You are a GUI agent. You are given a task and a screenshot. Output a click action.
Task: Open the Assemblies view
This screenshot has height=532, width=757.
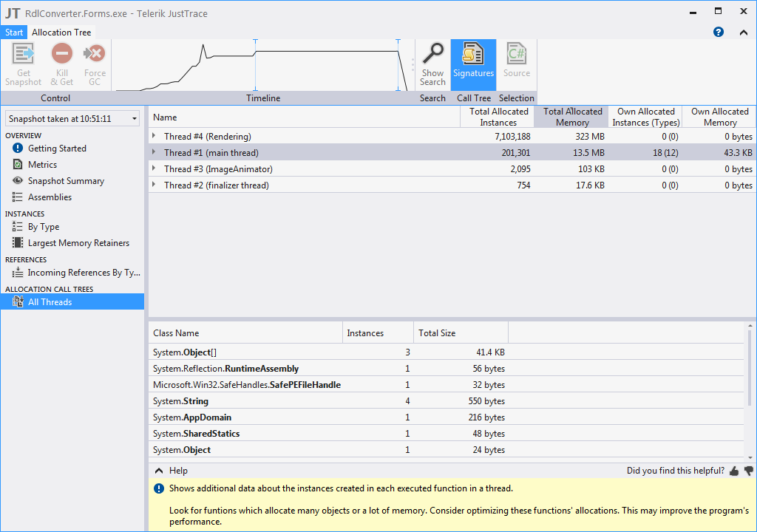coord(50,197)
